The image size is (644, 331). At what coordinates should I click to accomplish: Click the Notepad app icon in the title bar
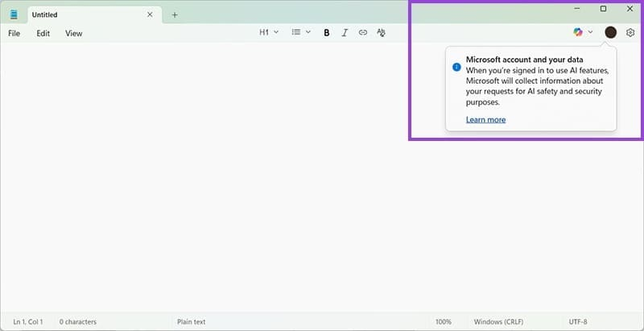click(x=14, y=14)
